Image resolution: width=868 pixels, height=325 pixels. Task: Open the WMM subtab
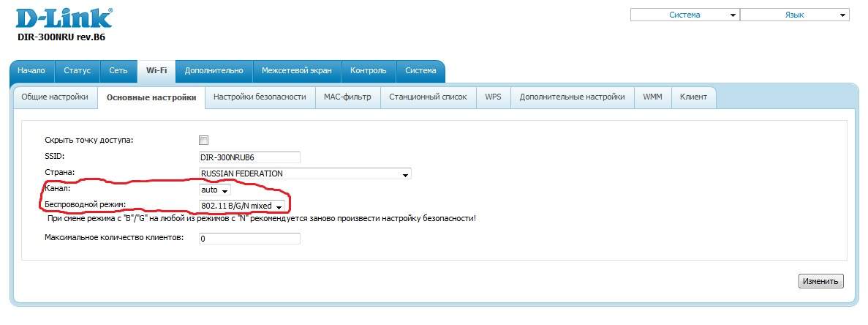(653, 97)
